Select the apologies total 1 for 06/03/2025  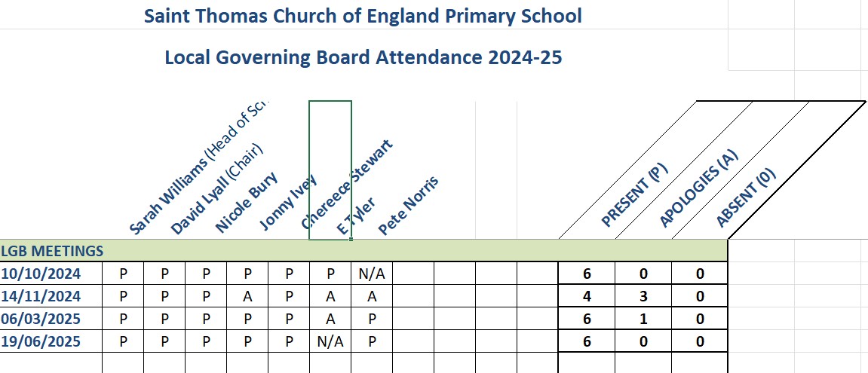[x=643, y=319]
